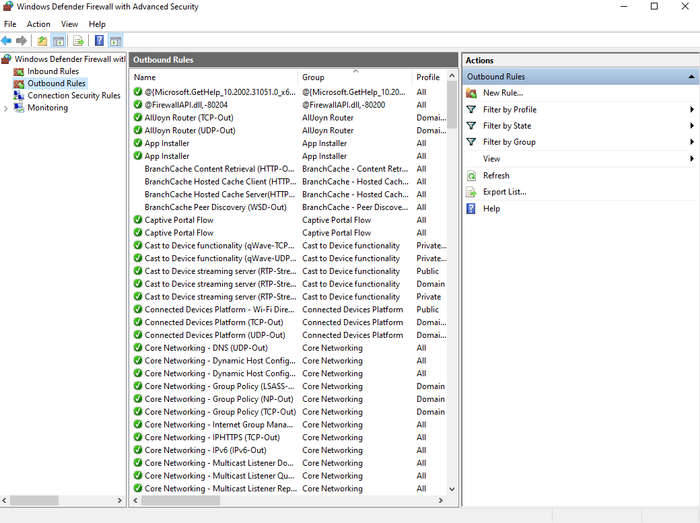The width and height of the screenshot is (700, 523).
Task: Click the Help icon in Actions pane
Action: click(471, 208)
